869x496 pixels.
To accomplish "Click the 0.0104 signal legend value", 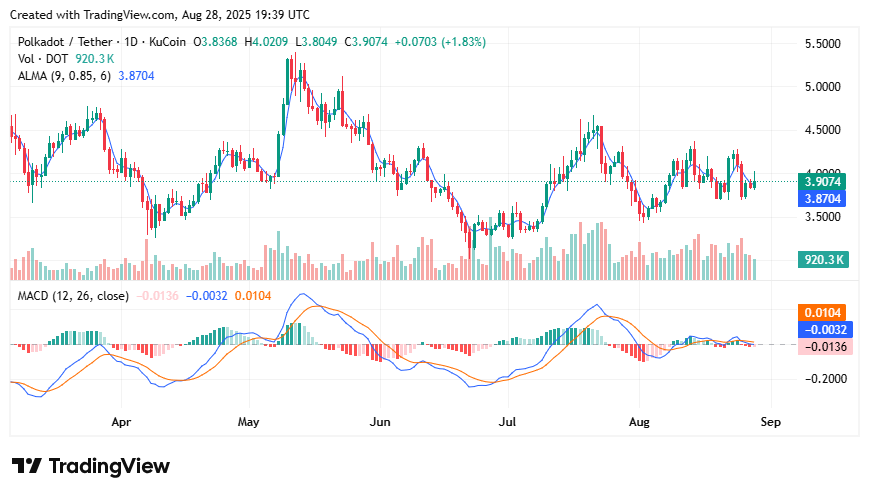I will point(253,296).
